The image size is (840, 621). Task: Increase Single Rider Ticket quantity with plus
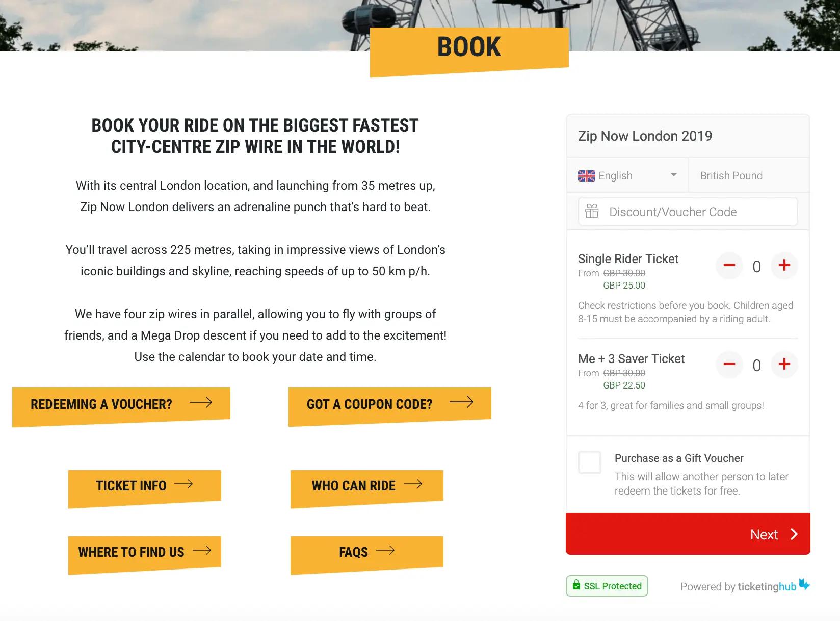(784, 266)
